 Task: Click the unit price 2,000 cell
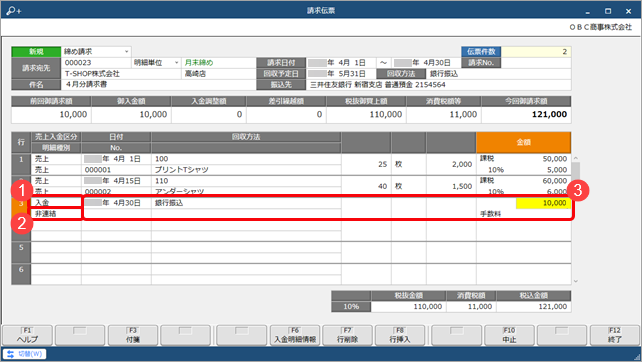pyautogui.click(x=451, y=164)
